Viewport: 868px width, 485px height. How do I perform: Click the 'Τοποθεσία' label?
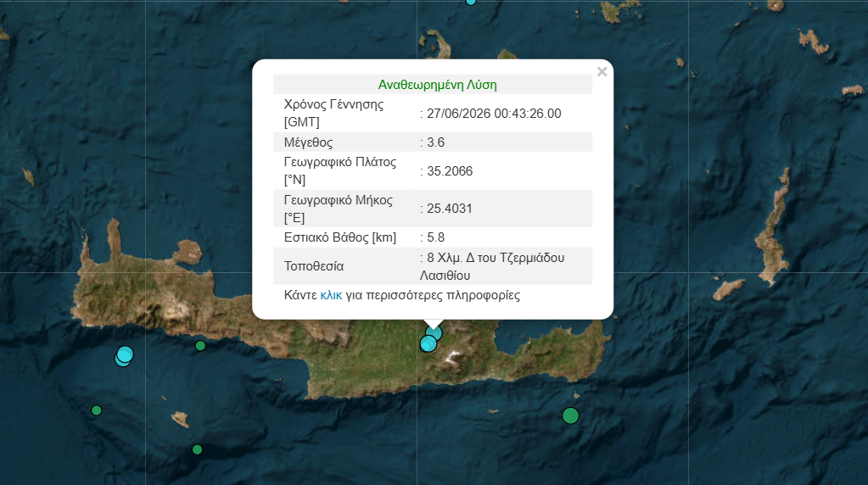point(314,266)
